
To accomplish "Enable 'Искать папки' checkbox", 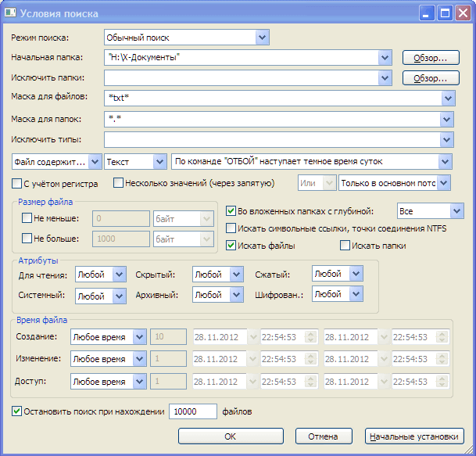I will point(345,246).
